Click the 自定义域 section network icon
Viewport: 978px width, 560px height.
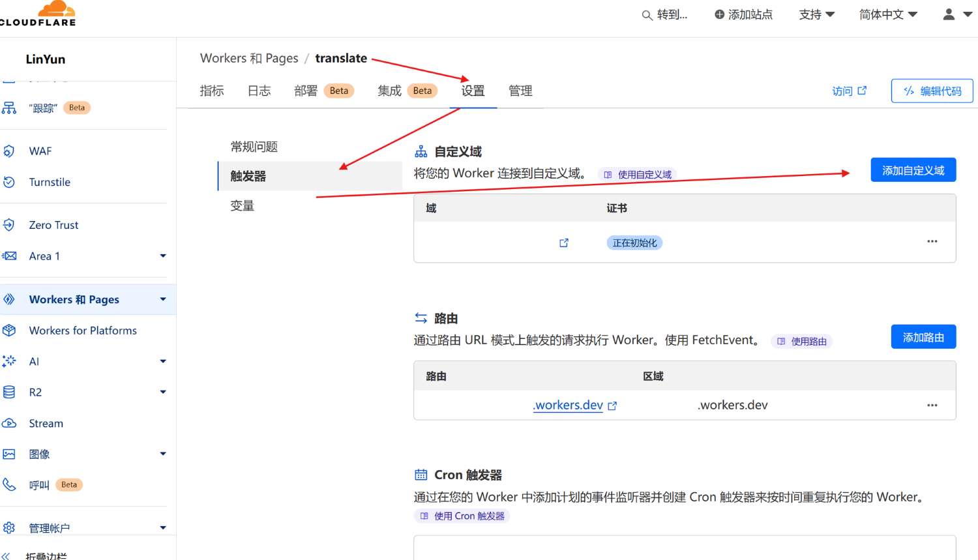421,152
